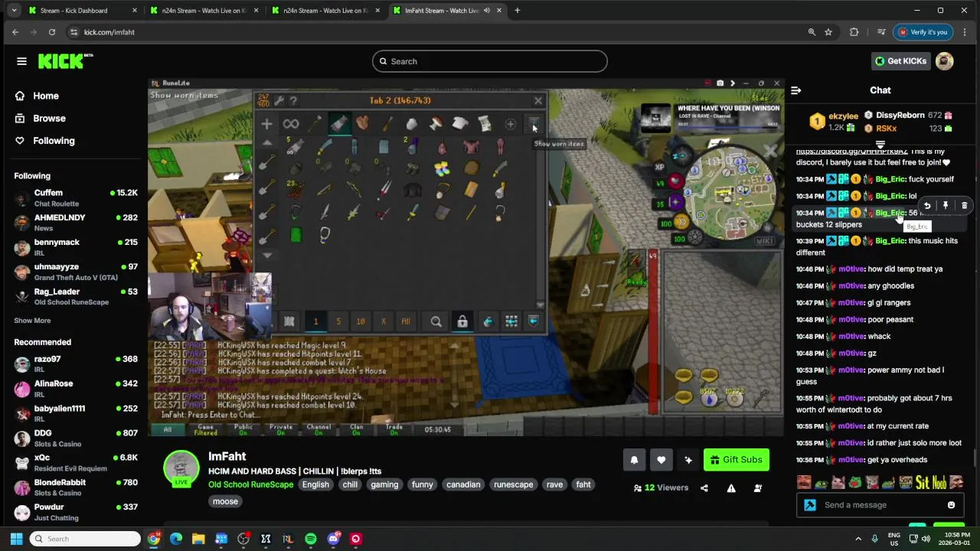
Task: Select withdraw quantity All in bank
Action: [x=406, y=321]
